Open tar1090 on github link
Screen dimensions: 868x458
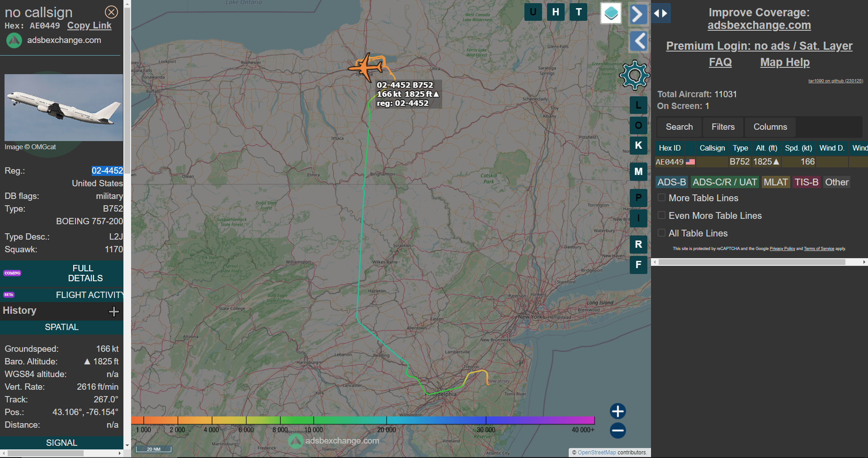click(835, 81)
